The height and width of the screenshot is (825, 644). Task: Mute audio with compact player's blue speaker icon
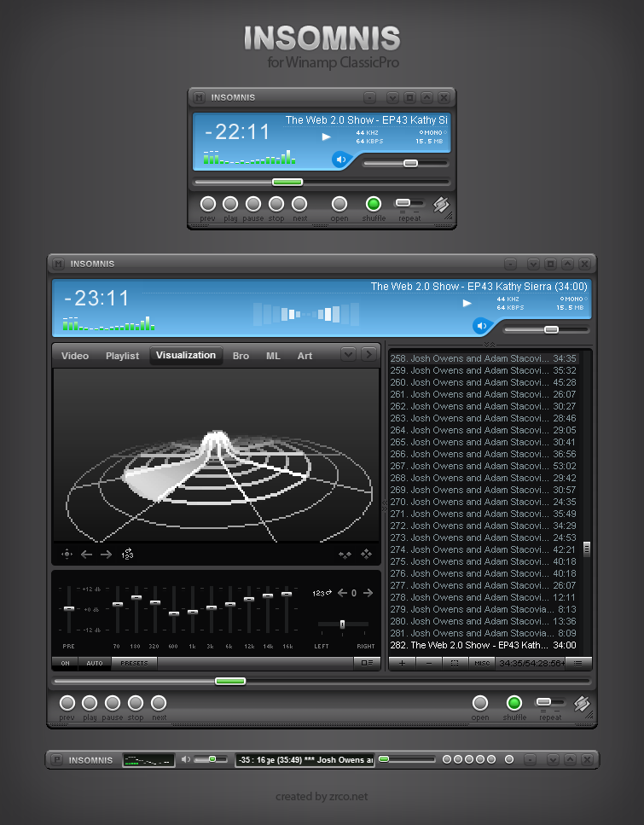[x=341, y=160]
